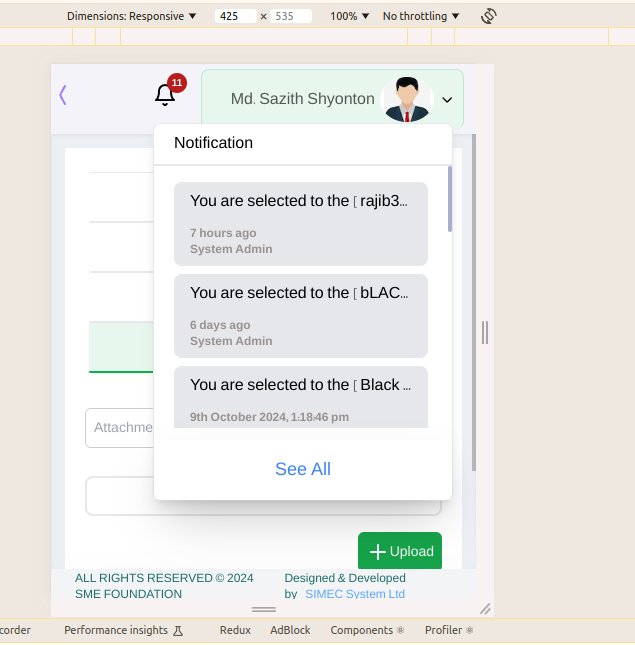Click the Attachment input field
The width and height of the screenshot is (635, 645).
click(119, 428)
